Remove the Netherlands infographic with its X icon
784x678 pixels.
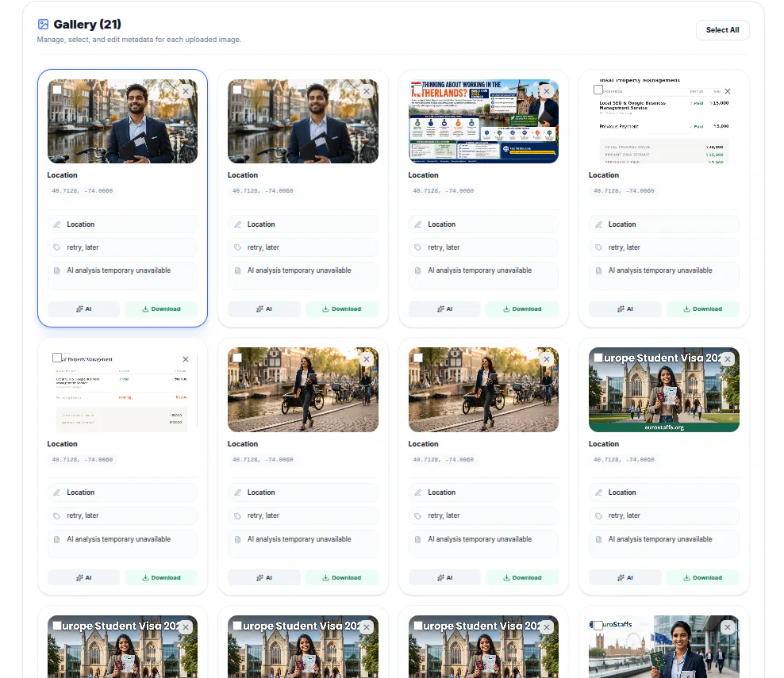(547, 91)
